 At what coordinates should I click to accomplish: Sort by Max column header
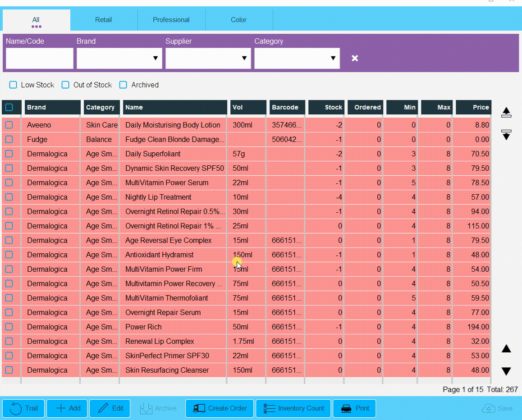pyautogui.click(x=437, y=107)
